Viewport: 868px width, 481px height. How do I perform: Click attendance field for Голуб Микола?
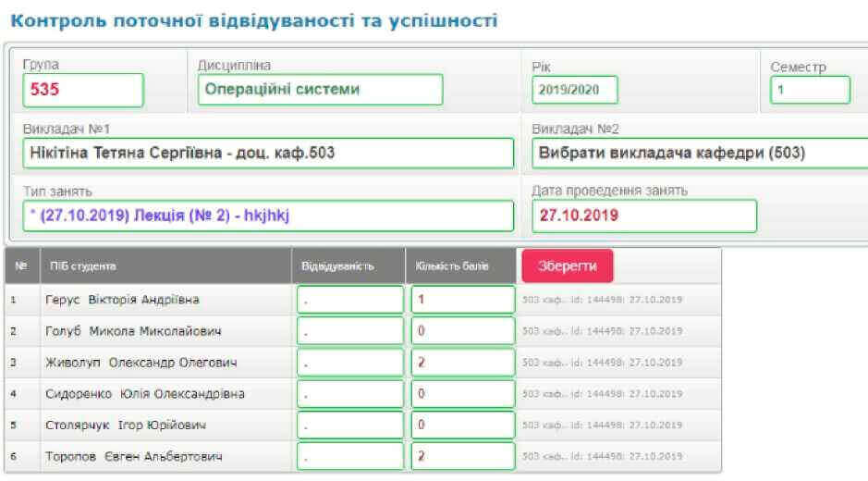pyautogui.click(x=350, y=331)
